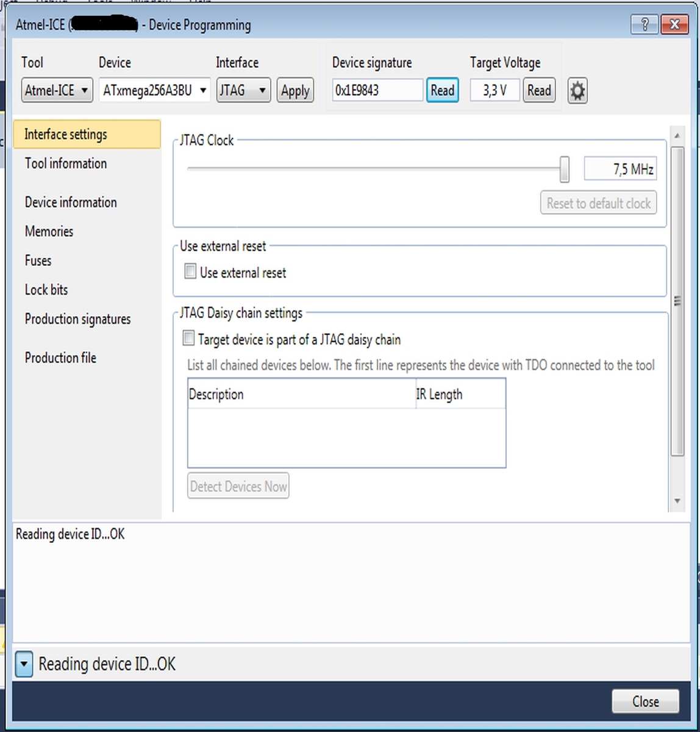Select Interface settings in sidebar
Viewport: 700px width, 732px height.
point(87,134)
